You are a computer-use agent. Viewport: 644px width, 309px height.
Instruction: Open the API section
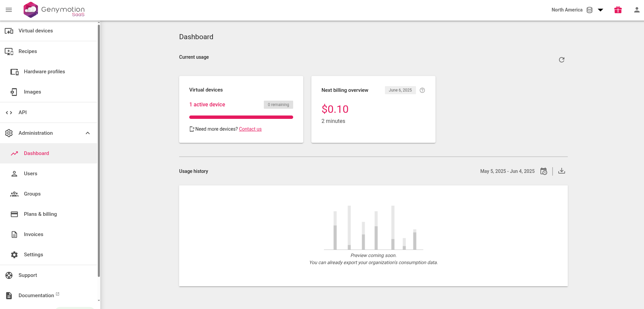22,112
